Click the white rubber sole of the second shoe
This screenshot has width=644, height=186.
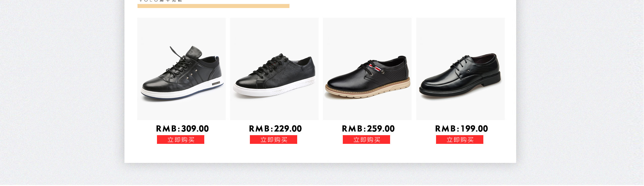(275, 89)
